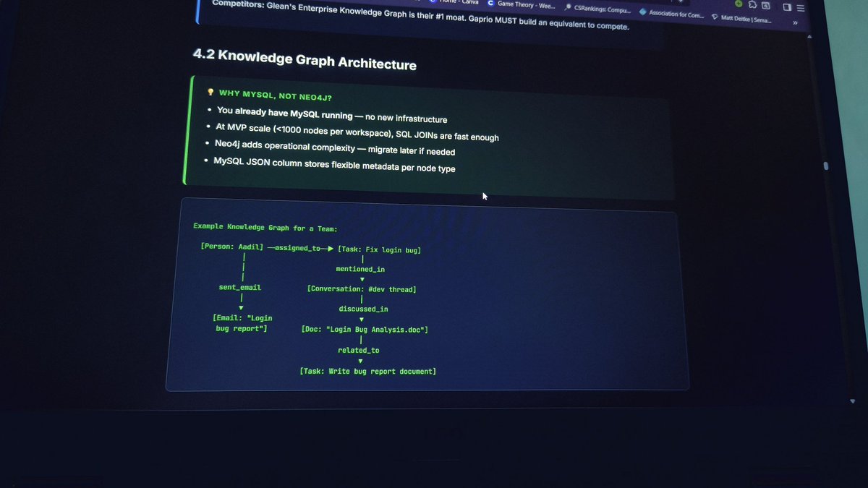Open the extensions puzzle icon
This screenshot has height=488, width=868.
(x=752, y=4)
